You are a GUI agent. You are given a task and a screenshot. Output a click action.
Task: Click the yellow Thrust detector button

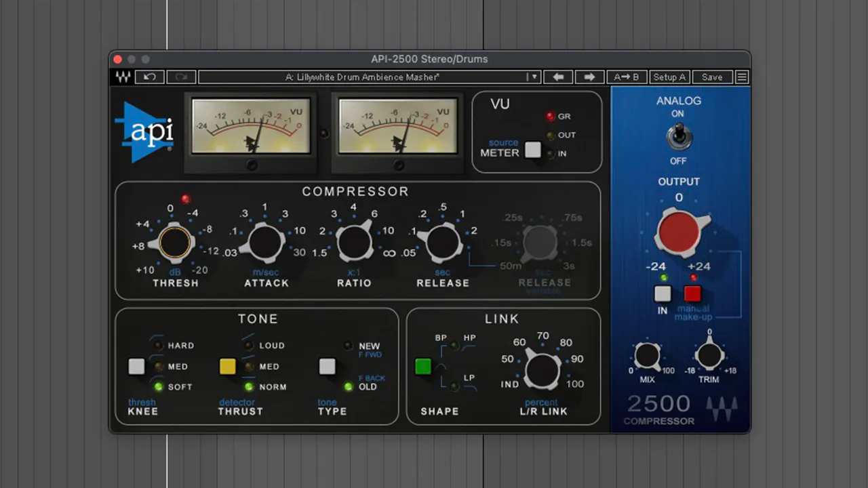(x=227, y=367)
